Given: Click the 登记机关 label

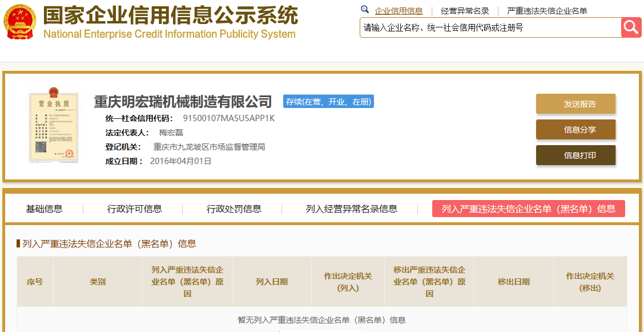Looking at the screenshot, I should point(123,147).
